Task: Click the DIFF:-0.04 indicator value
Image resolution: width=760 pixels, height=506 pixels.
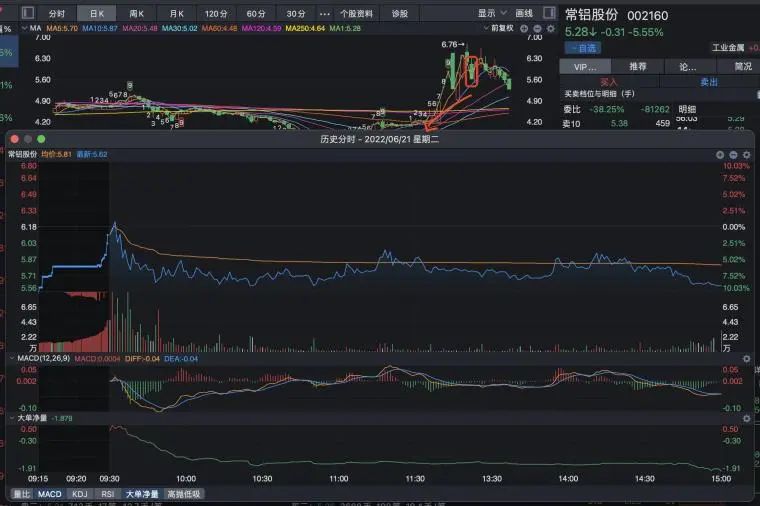Action: coord(142,359)
